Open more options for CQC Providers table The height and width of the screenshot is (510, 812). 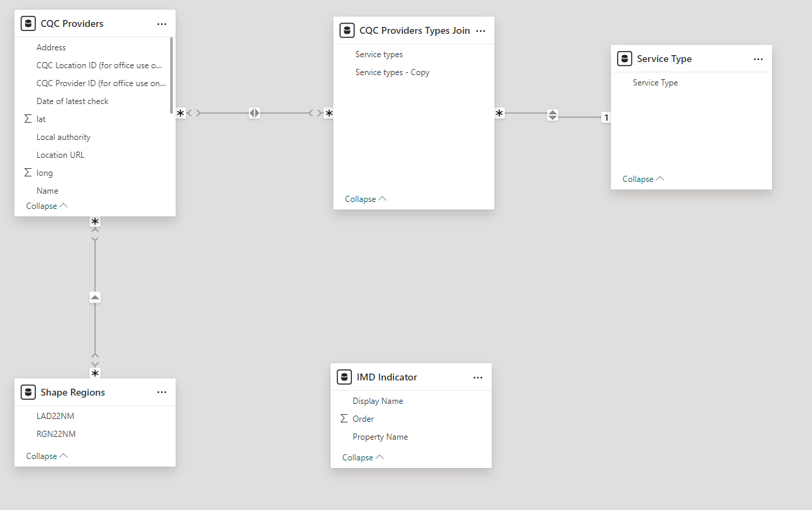(x=162, y=23)
